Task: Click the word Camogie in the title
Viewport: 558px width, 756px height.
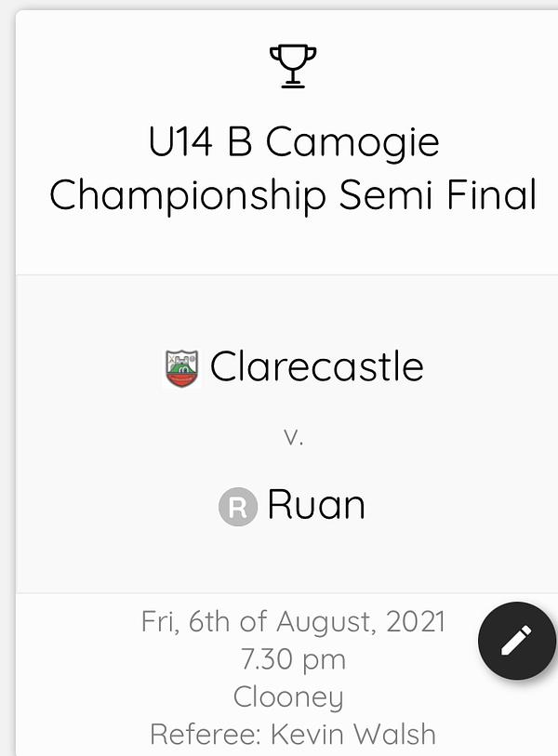Action: click(x=352, y=143)
